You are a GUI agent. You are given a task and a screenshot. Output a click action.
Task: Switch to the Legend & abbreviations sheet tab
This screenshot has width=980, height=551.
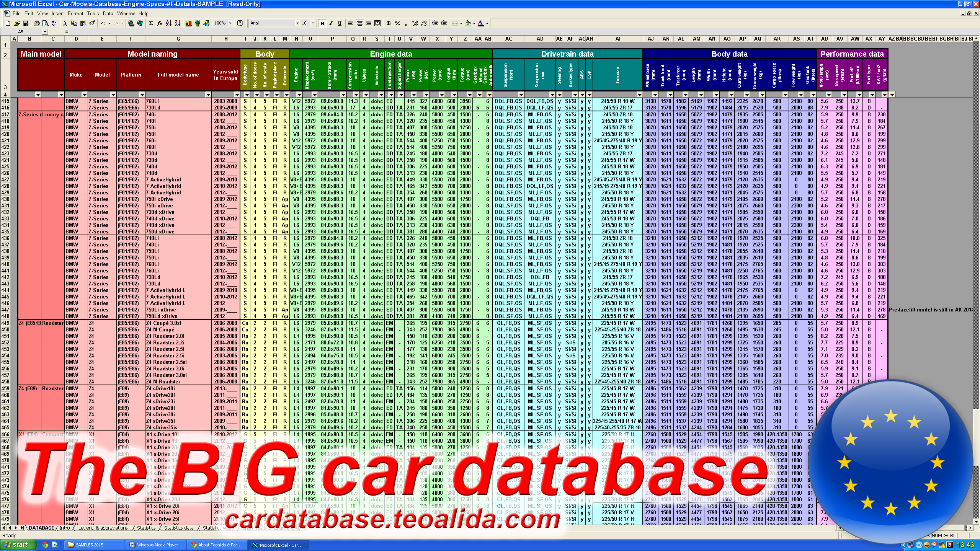[103, 528]
